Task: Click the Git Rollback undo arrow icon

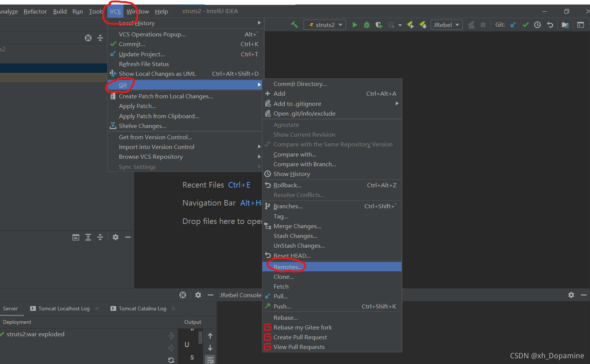Action: pos(550,25)
